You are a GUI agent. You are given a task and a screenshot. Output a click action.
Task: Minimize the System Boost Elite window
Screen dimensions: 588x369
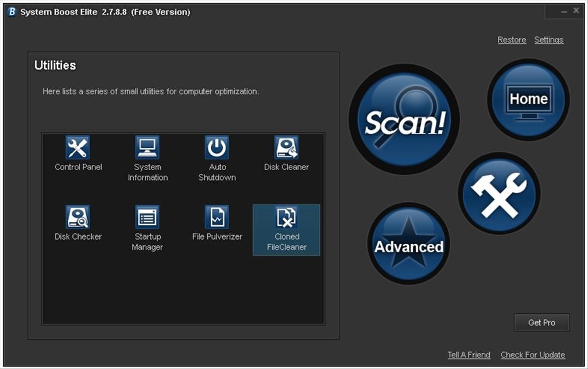[564, 11]
